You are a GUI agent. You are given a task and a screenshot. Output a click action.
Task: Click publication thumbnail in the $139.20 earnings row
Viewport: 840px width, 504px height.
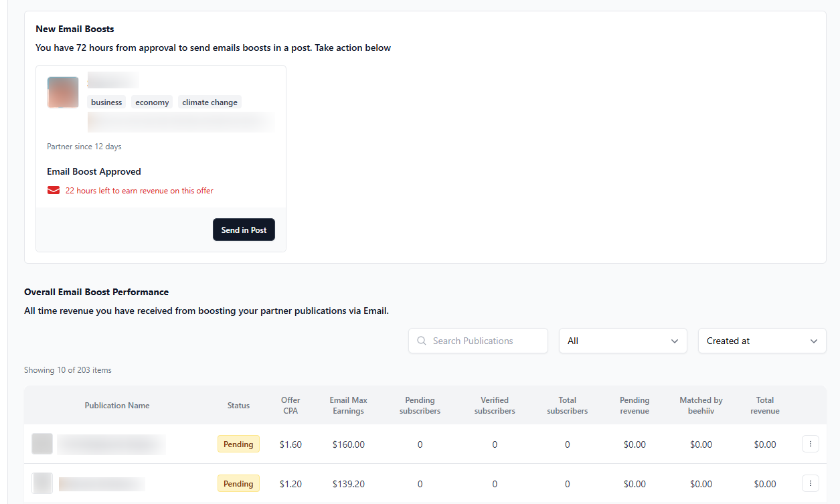point(42,483)
